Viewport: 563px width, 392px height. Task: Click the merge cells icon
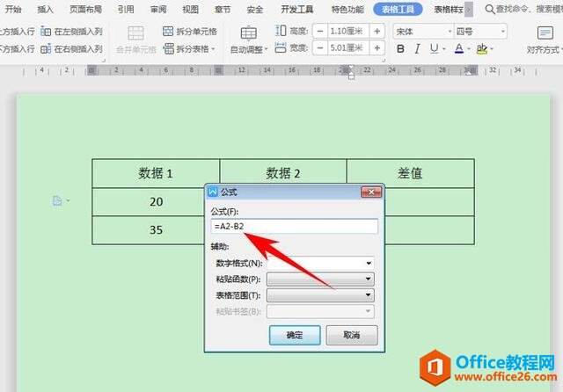(x=136, y=33)
